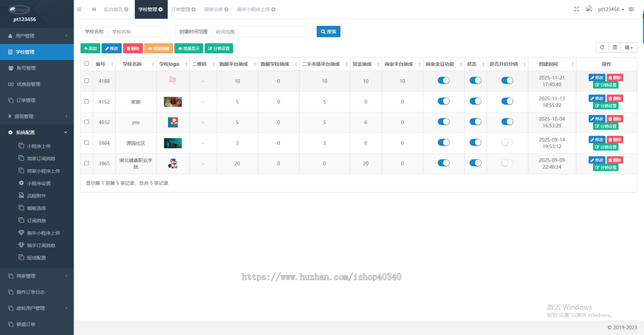The height and width of the screenshot is (335, 644).
Task: Open 账号管理 in the sidebar
Action: 36,68
